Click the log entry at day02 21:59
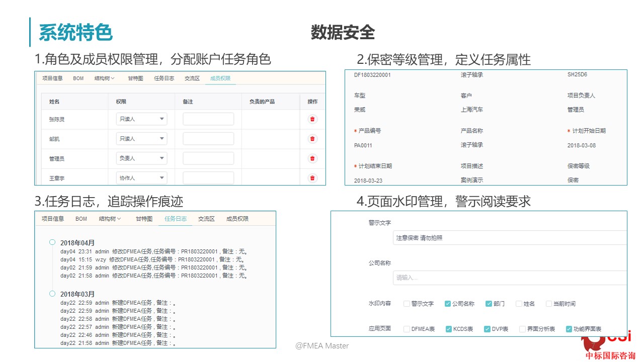Image resolution: width=644 pixels, height=362 pixels. [x=154, y=267]
